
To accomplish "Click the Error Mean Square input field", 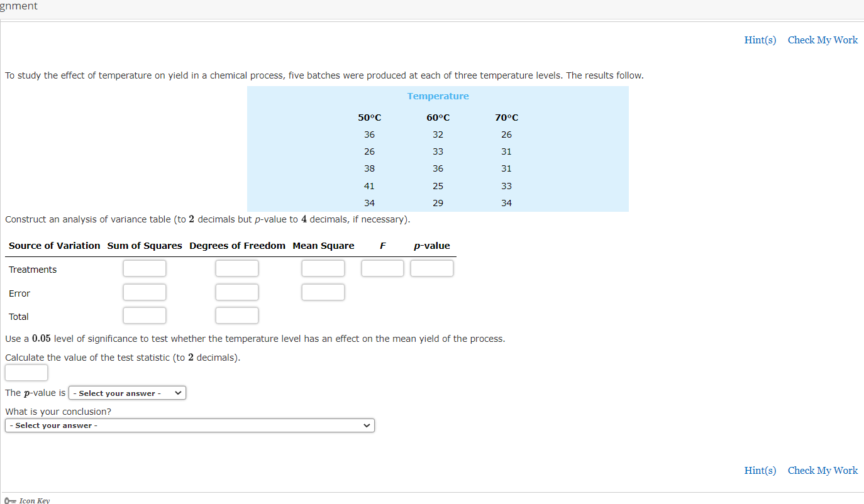I will point(323,292).
